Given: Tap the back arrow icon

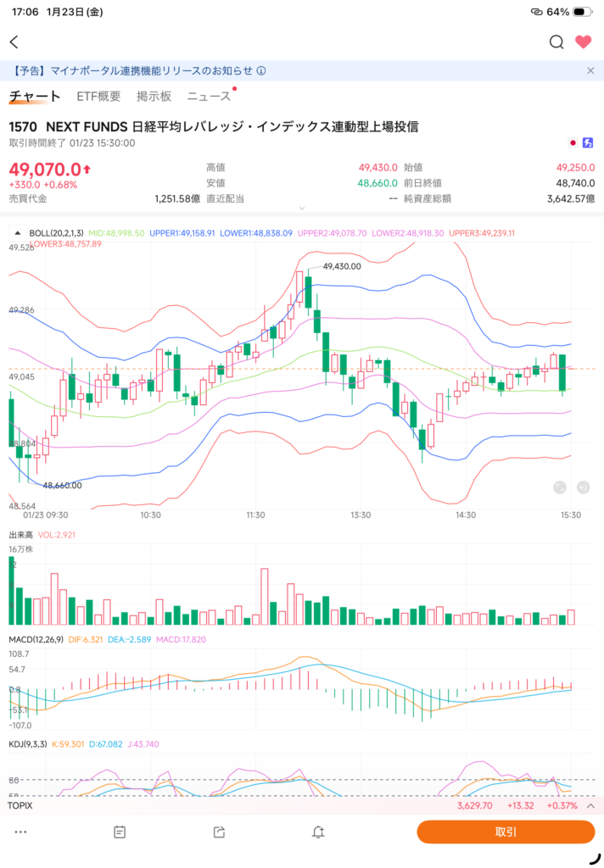Looking at the screenshot, I should tap(14, 42).
